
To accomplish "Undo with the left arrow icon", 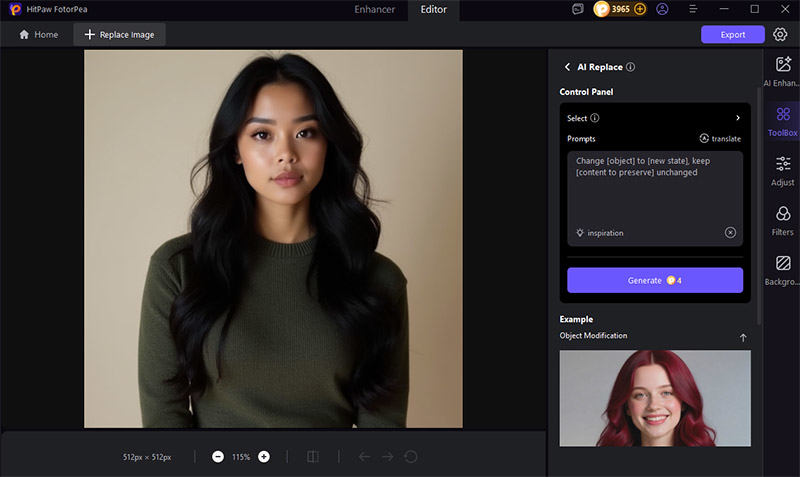I will [x=364, y=457].
